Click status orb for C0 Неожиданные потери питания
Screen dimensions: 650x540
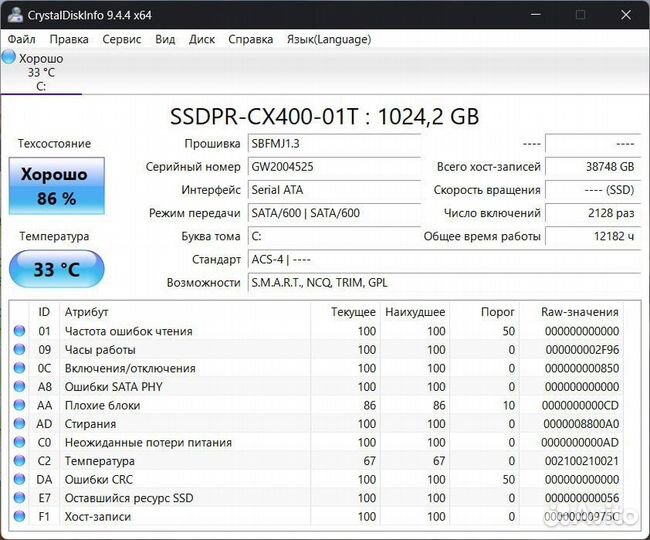[x=19, y=442]
